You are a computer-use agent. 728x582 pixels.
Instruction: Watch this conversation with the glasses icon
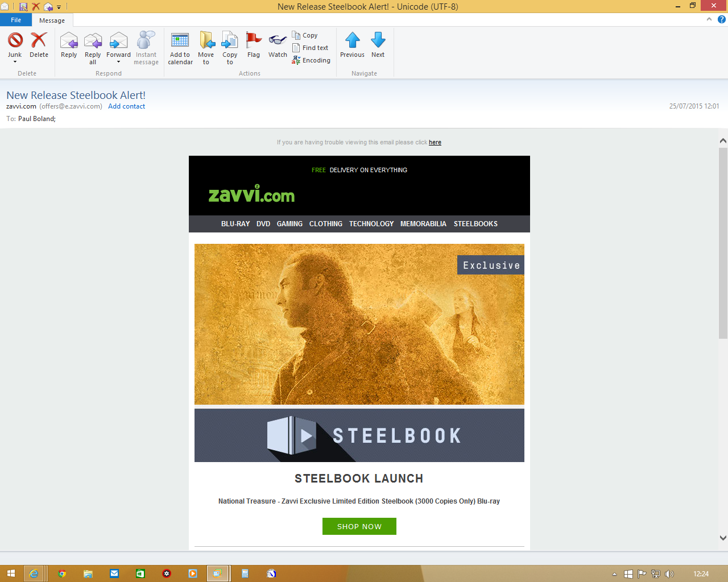point(278,44)
